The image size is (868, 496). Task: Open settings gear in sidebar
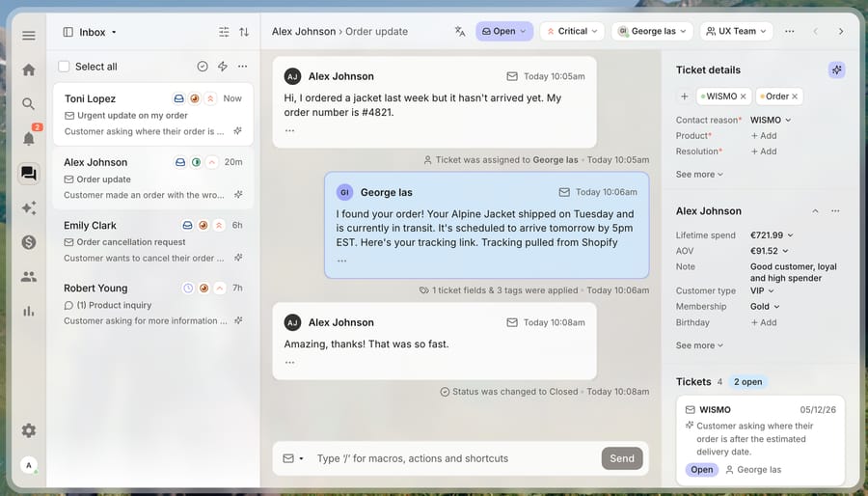coord(29,430)
